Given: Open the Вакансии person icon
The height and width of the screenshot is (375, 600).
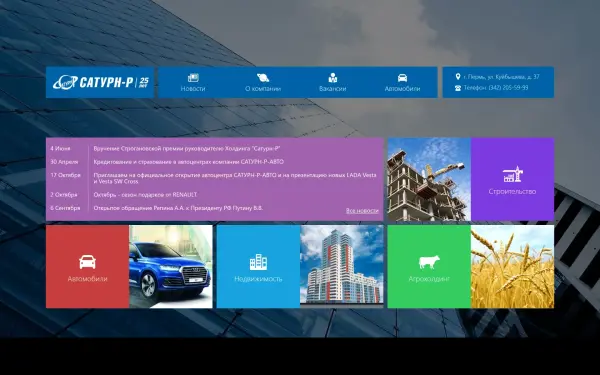Looking at the screenshot, I should [x=333, y=78].
